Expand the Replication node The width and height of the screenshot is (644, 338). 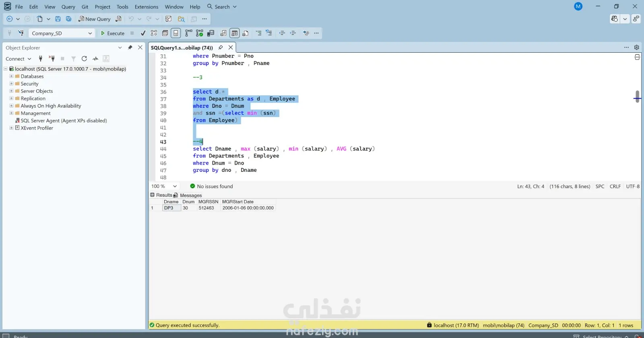click(11, 98)
